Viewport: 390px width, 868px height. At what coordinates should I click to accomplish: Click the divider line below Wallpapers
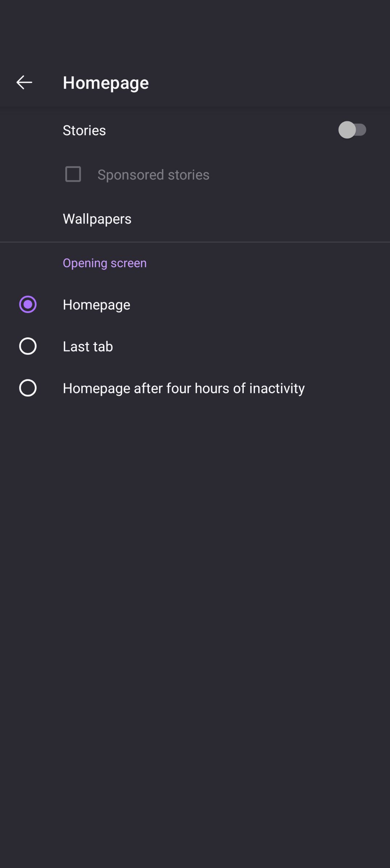click(195, 242)
